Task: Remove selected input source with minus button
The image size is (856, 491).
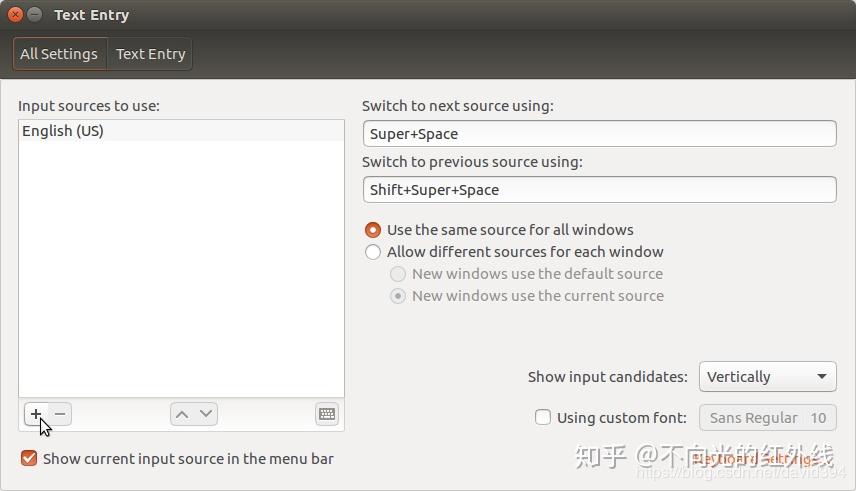Action: (x=60, y=414)
